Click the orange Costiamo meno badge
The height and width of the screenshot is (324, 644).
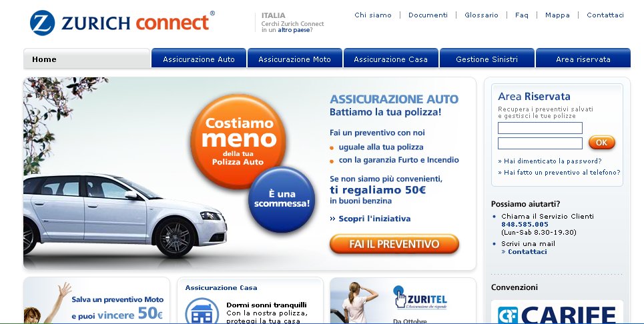[x=238, y=141]
